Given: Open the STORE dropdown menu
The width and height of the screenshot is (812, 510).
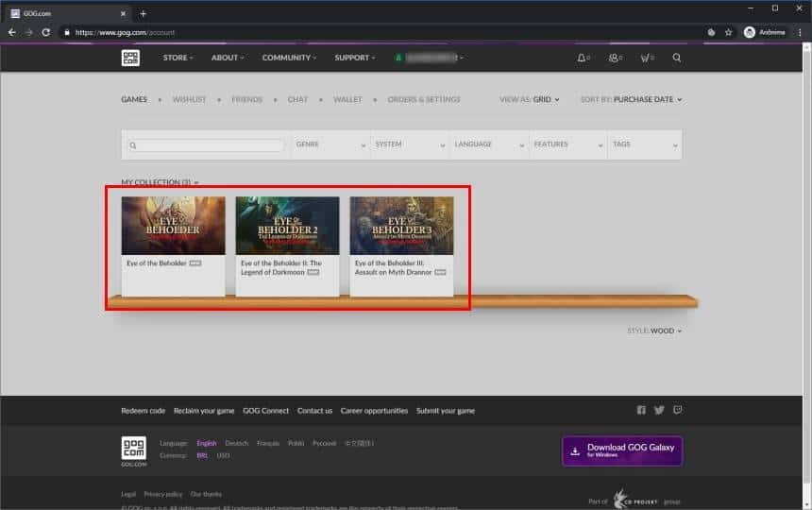Looking at the screenshot, I should tap(178, 58).
